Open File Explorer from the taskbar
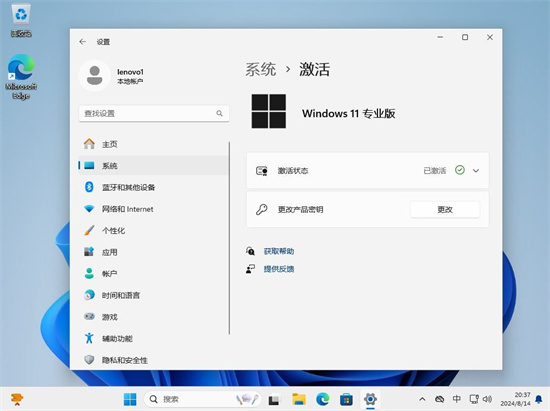The width and height of the screenshot is (550, 411). click(x=299, y=399)
